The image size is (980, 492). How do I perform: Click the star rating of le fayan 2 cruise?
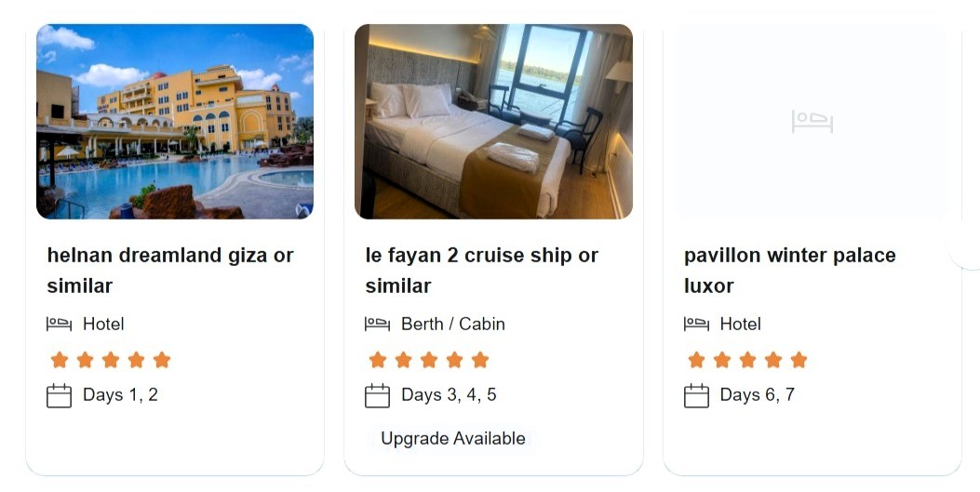[428, 360]
